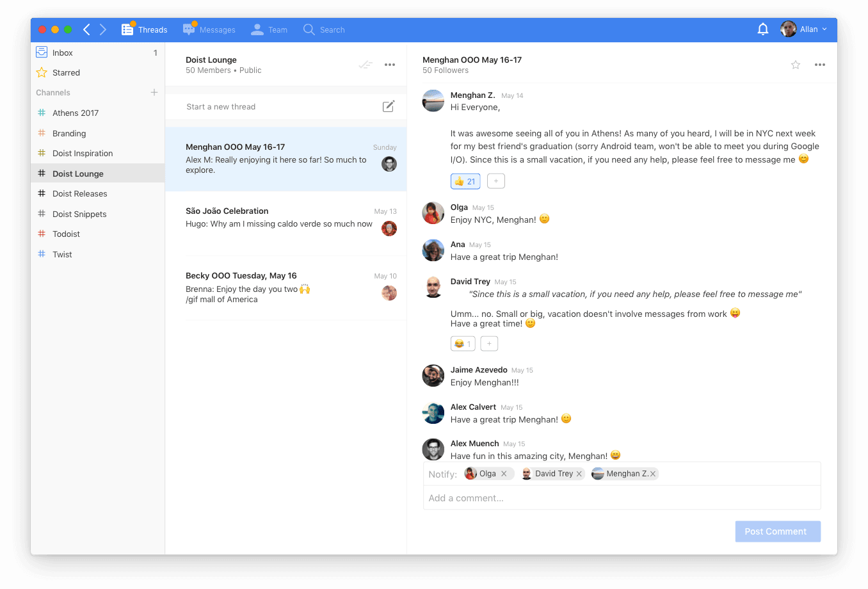Click the 50 Followers label
Viewport: 868px width, 589px height.
coord(446,70)
